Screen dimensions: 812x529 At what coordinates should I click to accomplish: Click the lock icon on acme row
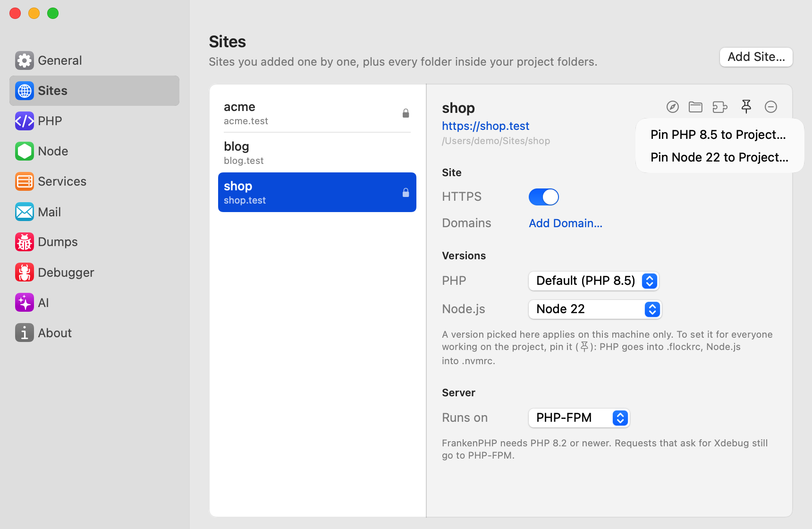[406, 113]
